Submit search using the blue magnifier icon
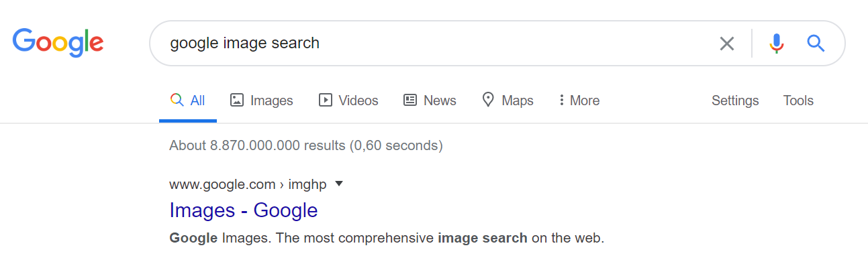 pos(816,44)
